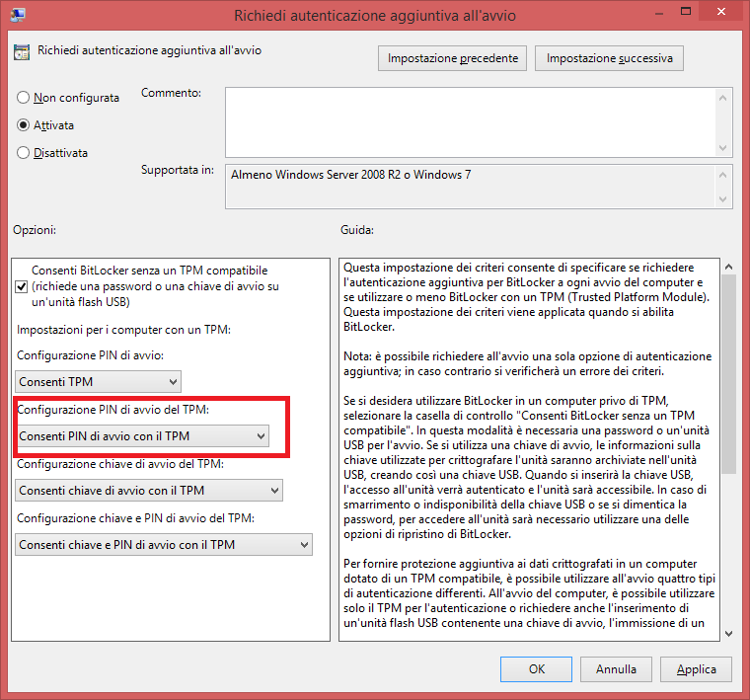Open the Consenti PIN di avvio con il TPM dropdown
Image resolution: width=750 pixels, height=700 pixels.
[142, 435]
